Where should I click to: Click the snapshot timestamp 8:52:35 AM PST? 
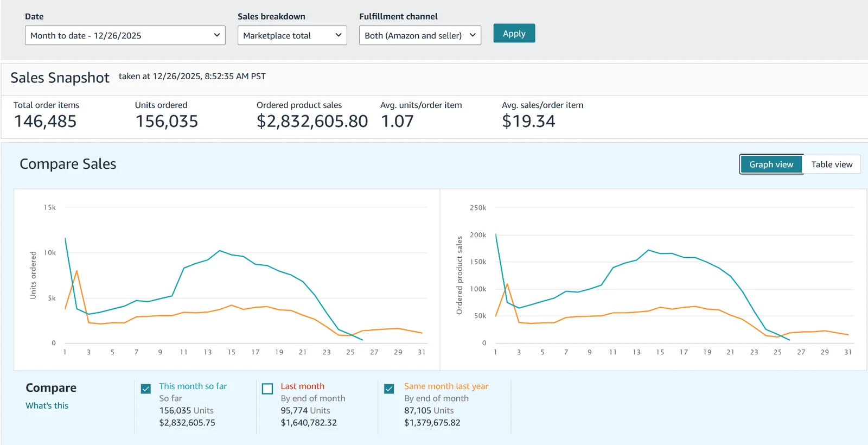click(235, 76)
